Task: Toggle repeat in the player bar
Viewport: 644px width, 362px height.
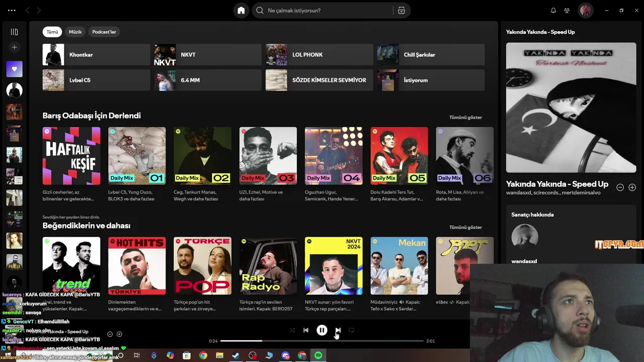Action: click(352, 330)
